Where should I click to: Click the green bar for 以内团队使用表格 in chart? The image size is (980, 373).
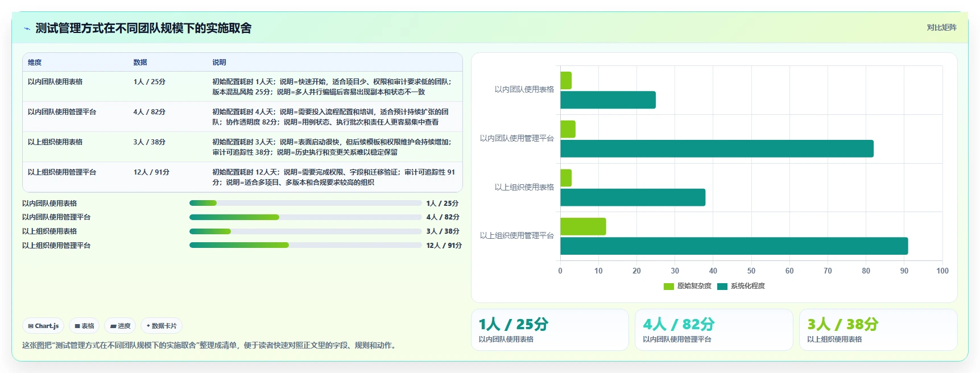pyautogui.click(x=566, y=80)
